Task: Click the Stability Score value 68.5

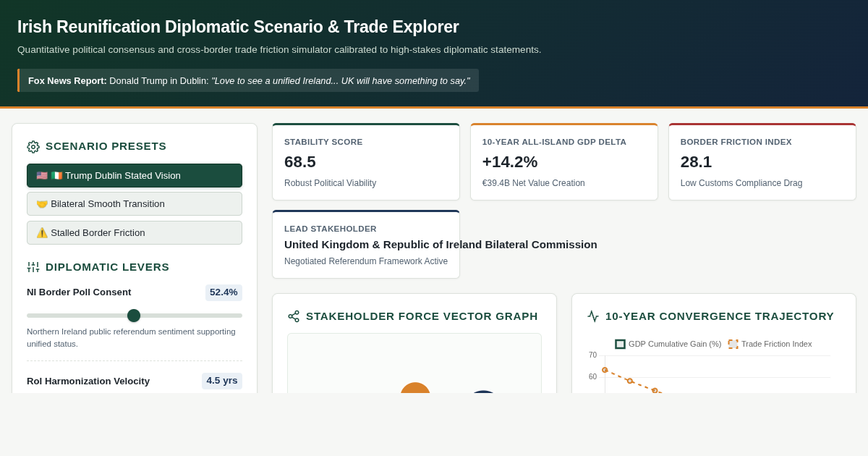Action: (x=300, y=162)
